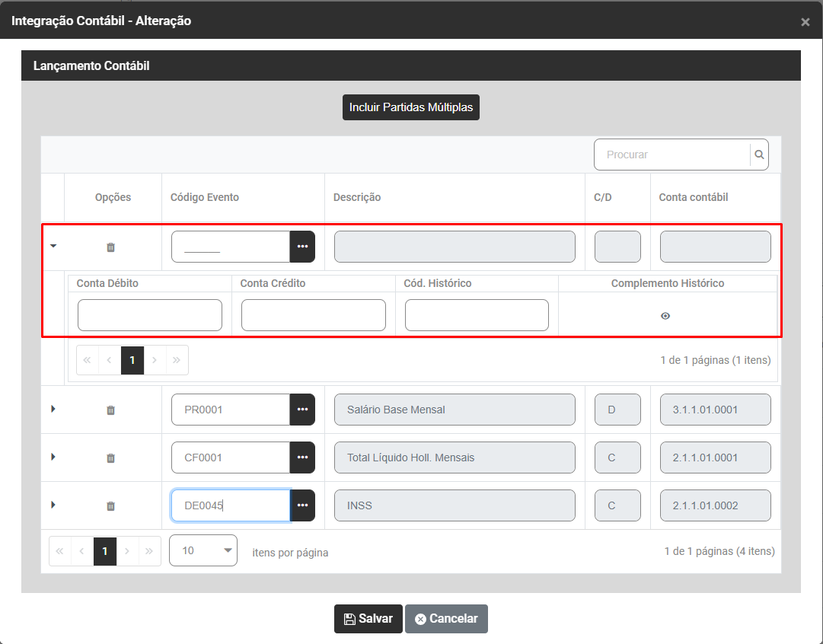This screenshot has width=823, height=644.
Task: Click ellipsis button beside DE0045 code
Action: (x=302, y=505)
